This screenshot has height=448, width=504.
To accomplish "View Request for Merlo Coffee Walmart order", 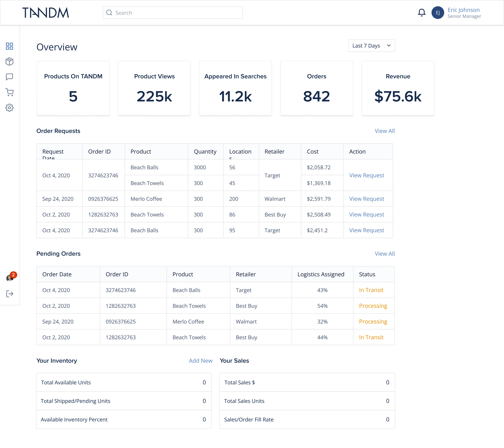I will [366, 199].
